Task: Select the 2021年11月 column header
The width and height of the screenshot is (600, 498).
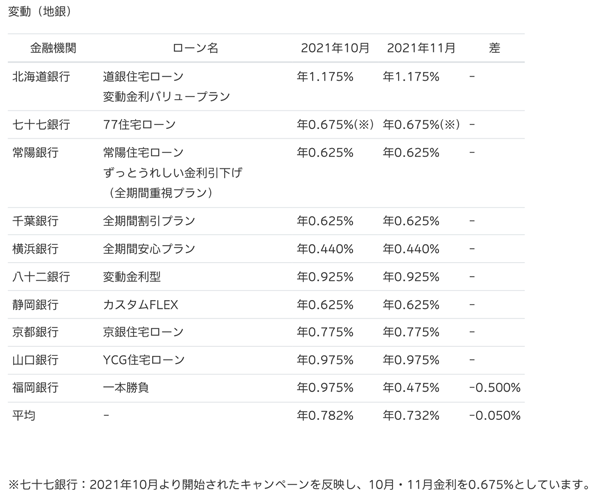Action: click(421, 48)
